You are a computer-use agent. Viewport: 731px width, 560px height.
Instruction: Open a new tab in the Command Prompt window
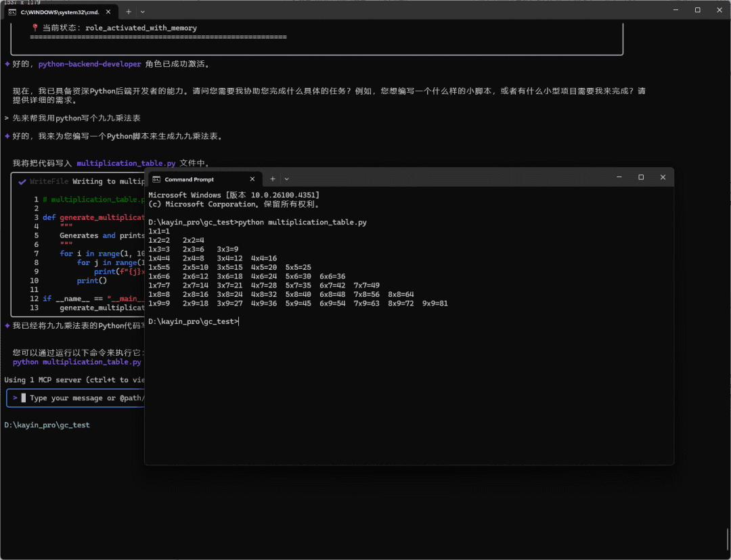273,179
